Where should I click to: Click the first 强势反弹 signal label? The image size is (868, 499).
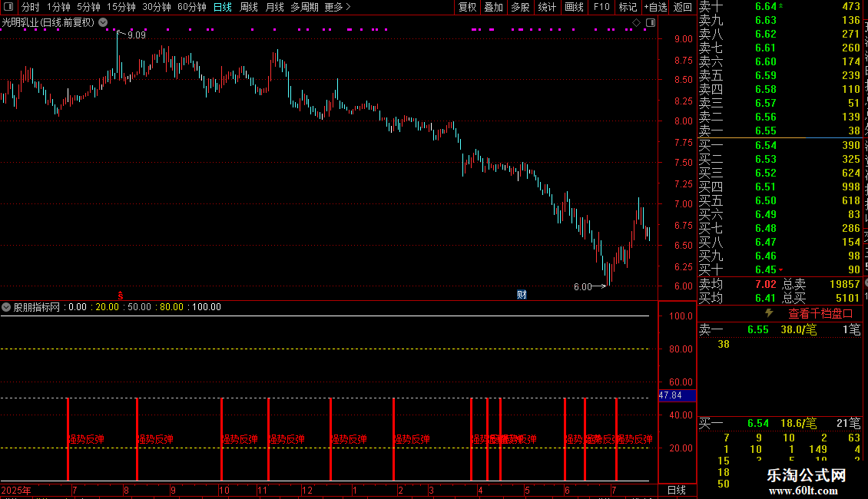click(86, 439)
